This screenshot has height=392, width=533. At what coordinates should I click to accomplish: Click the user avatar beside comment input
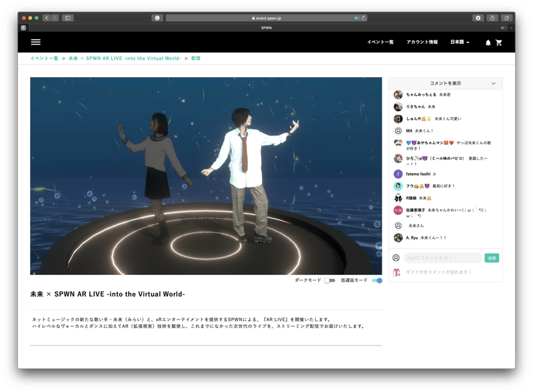(396, 258)
